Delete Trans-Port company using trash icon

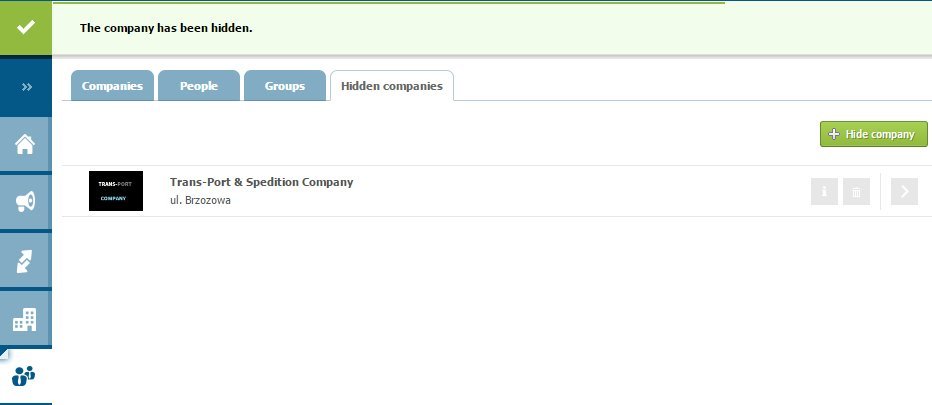[x=856, y=191]
